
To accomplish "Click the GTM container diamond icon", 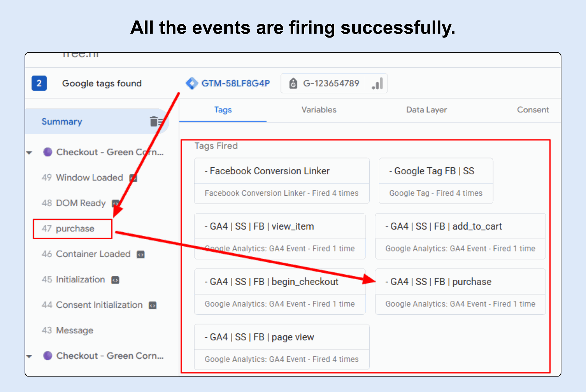I will pyautogui.click(x=192, y=83).
